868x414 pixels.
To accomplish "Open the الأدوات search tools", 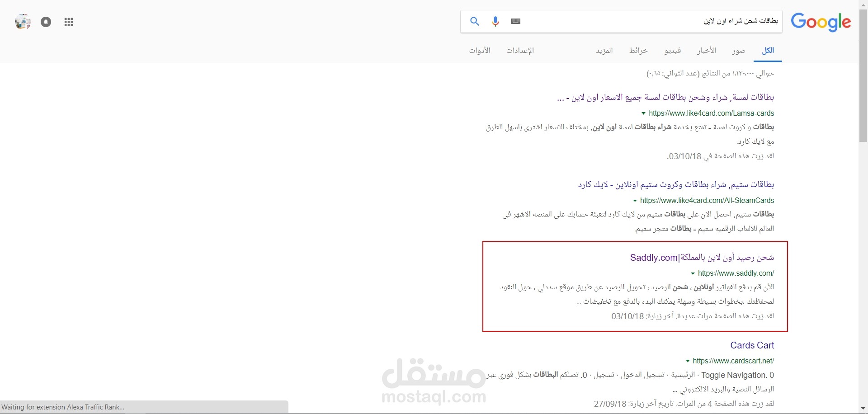I will [480, 50].
